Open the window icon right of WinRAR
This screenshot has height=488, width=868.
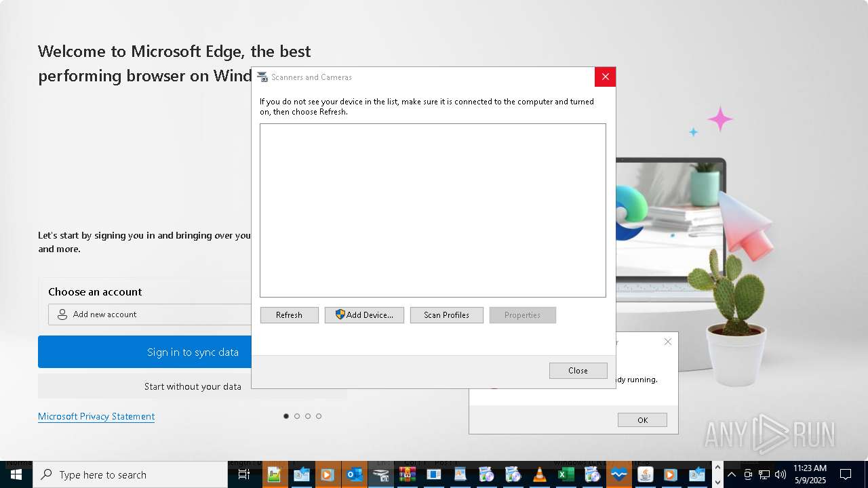tap(434, 474)
